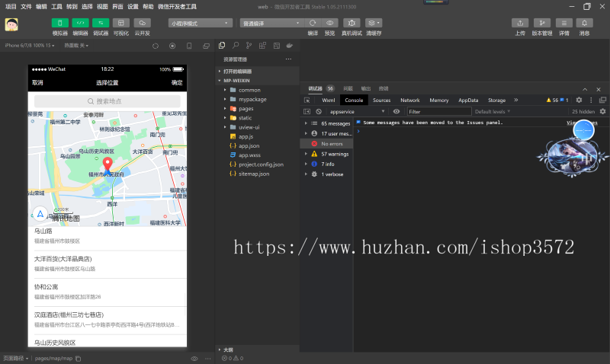Screen dimensions: 610x364
Task: Open appservice context dropdown
Action: click(x=357, y=111)
